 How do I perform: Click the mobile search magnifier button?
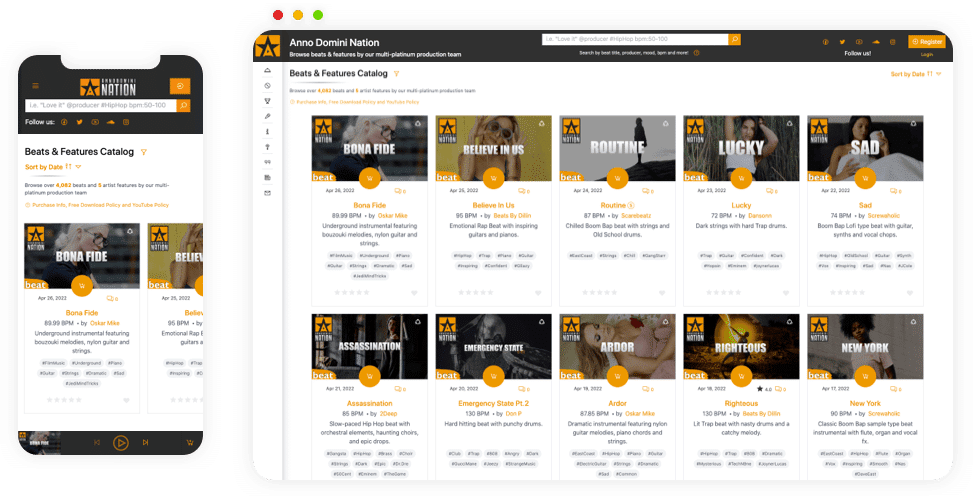click(x=184, y=105)
